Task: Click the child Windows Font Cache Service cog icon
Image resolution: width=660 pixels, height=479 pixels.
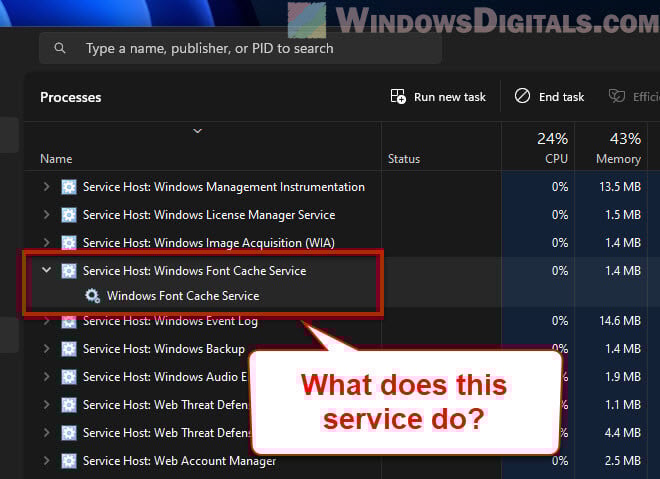Action: (92, 295)
